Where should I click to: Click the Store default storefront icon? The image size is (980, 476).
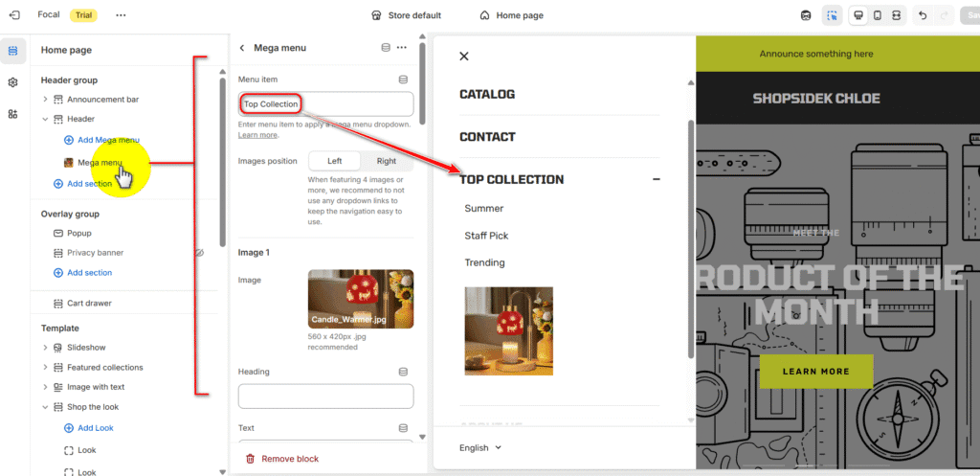376,15
